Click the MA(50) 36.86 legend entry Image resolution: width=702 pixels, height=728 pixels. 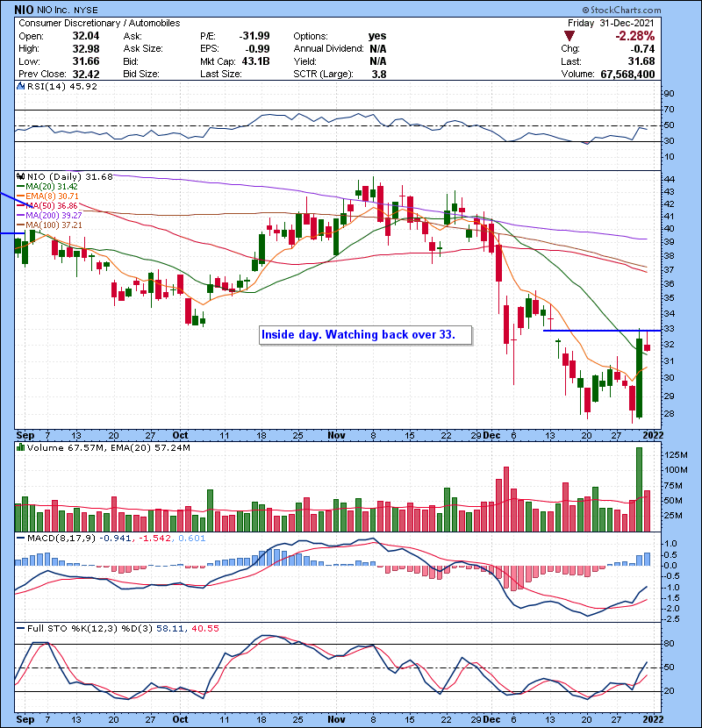47,205
